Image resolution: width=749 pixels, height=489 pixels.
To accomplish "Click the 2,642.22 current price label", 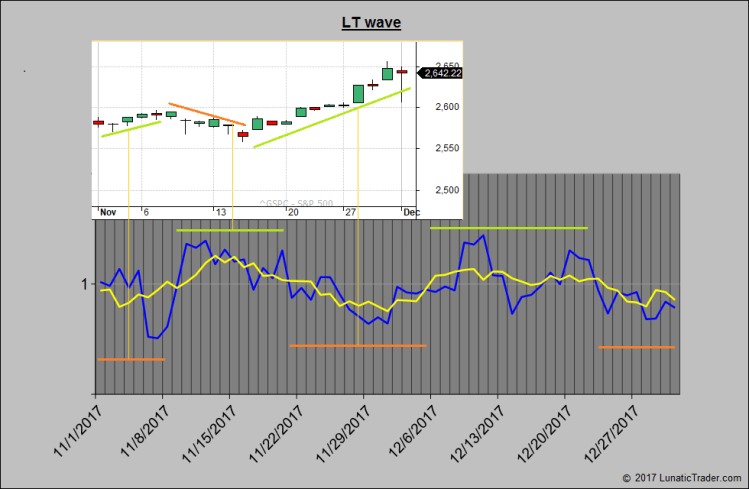I will pos(442,72).
